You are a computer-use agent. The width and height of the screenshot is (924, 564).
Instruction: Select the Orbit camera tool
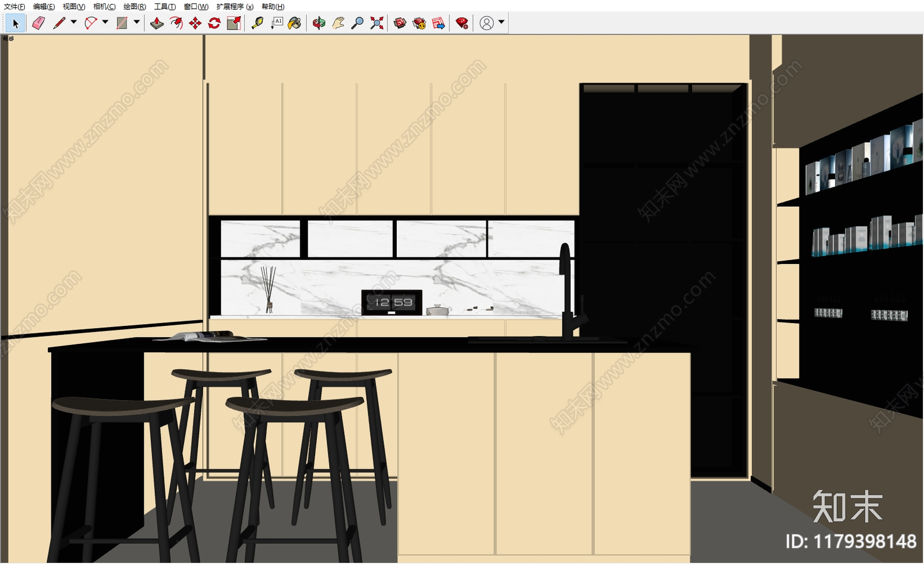319,23
